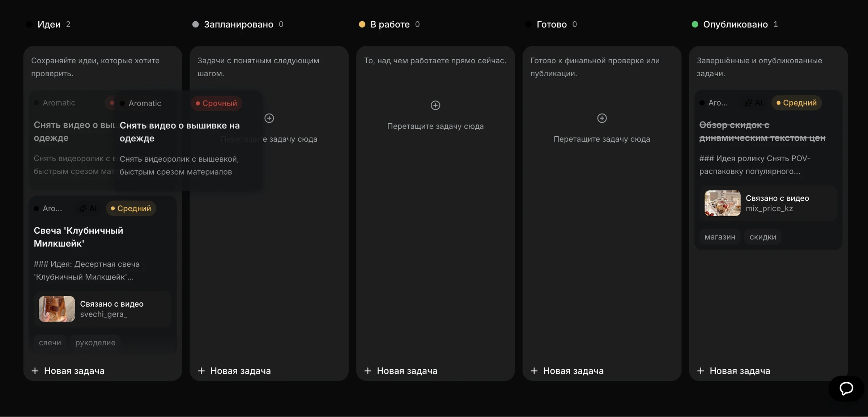Select the скидки tag
Screen dimensions: 868x417
763,237
